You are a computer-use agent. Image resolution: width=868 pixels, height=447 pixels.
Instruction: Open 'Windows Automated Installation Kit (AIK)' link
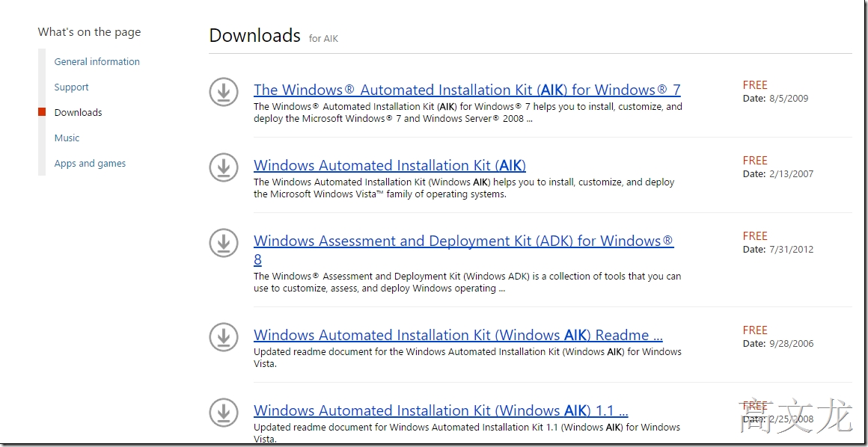tap(390, 165)
